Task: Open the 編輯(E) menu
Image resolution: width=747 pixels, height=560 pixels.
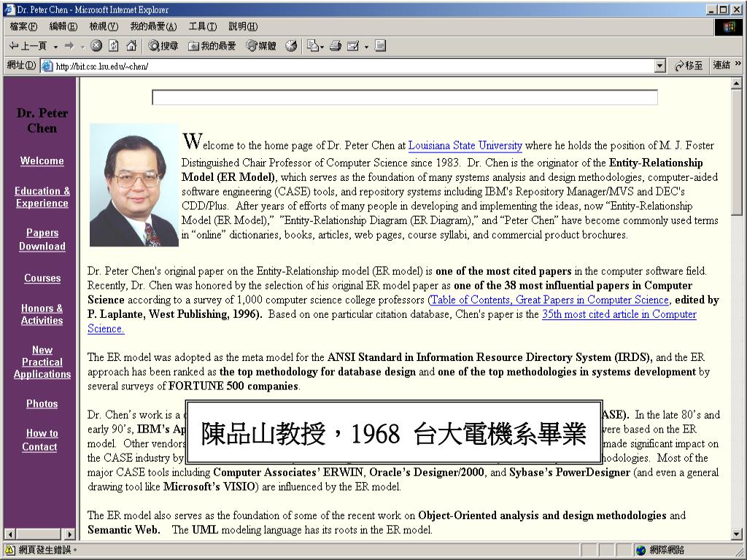Action: 63,27
